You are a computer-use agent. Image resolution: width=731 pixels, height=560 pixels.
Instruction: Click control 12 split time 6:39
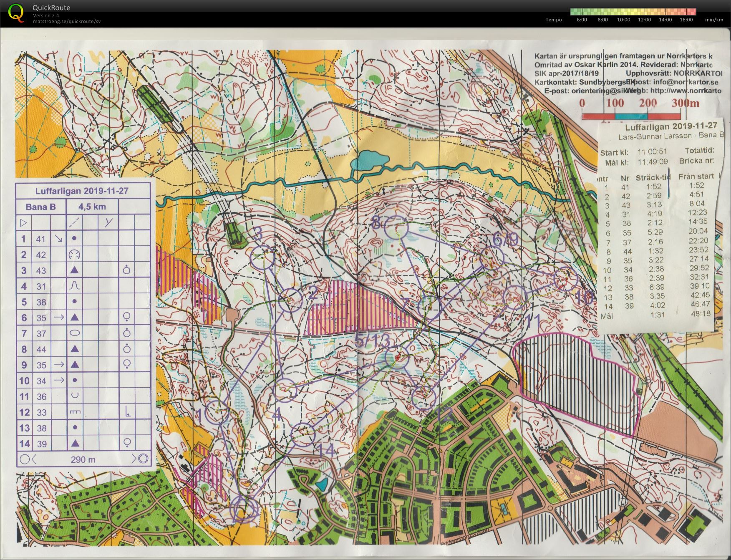(657, 287)
